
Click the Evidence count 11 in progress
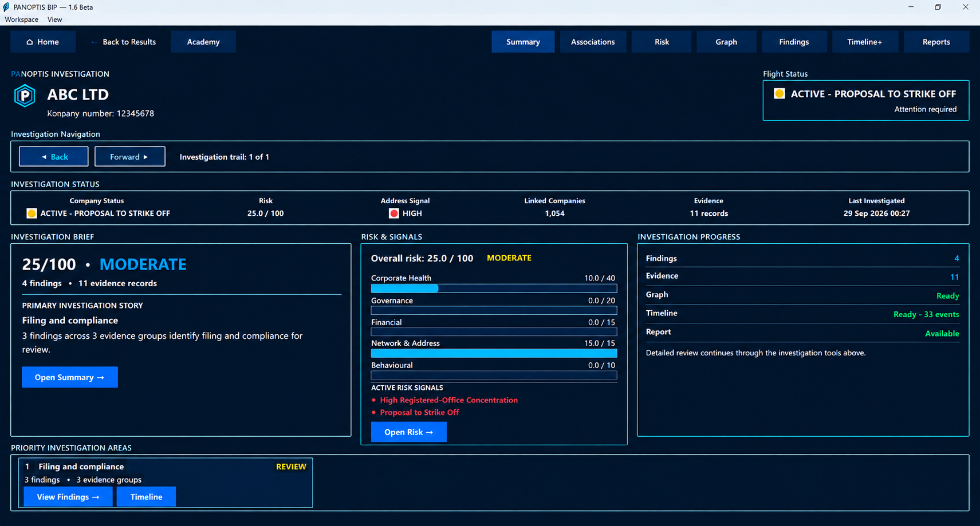click(955, 277)
